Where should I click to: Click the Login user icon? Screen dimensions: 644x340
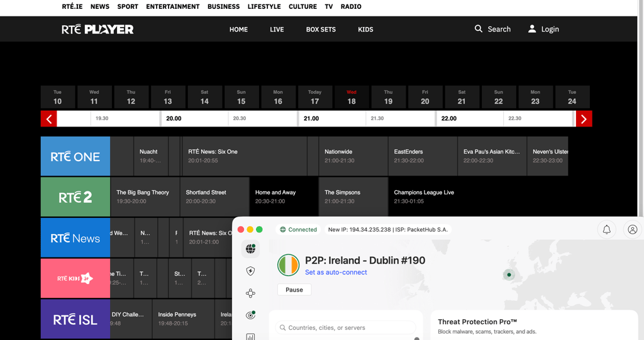(x=532, y=29)
